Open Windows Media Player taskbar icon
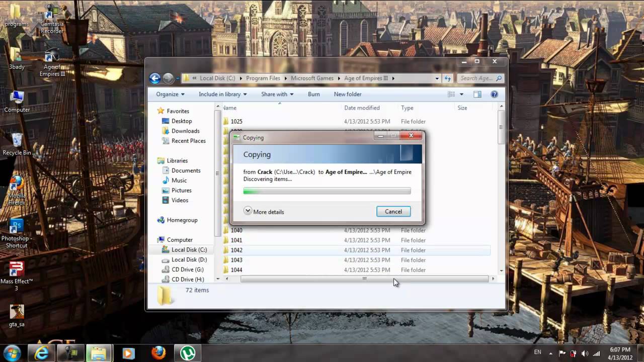Image resolution: width=644 pixels, height=362 pixels. [128, 353]
